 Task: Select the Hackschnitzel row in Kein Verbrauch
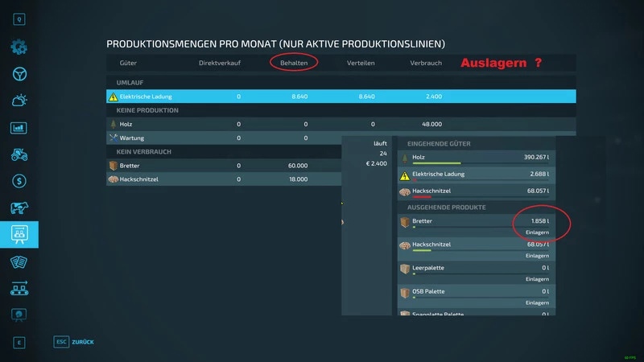(221, 179)
